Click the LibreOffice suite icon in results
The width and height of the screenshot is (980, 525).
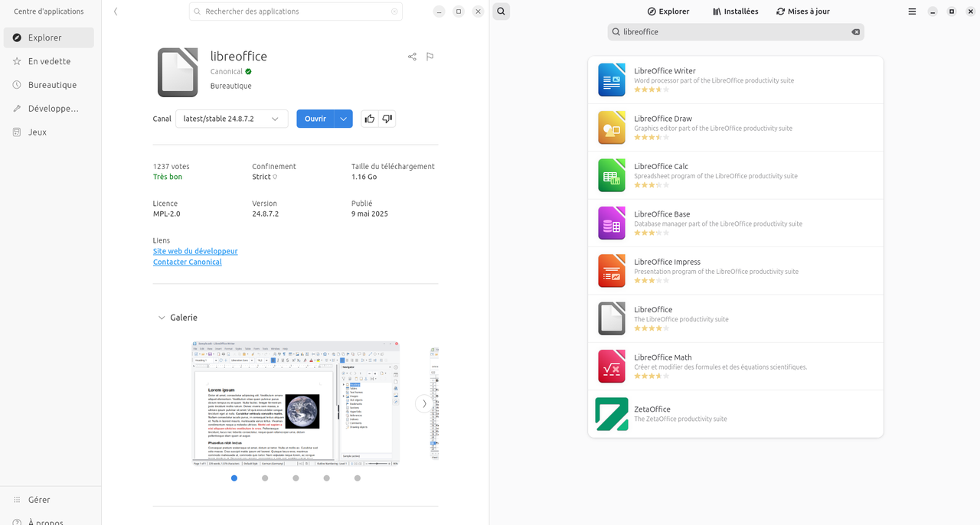[612, 318]
